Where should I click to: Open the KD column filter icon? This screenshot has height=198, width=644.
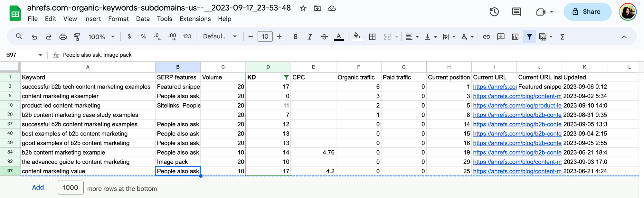tap(286, 77)
